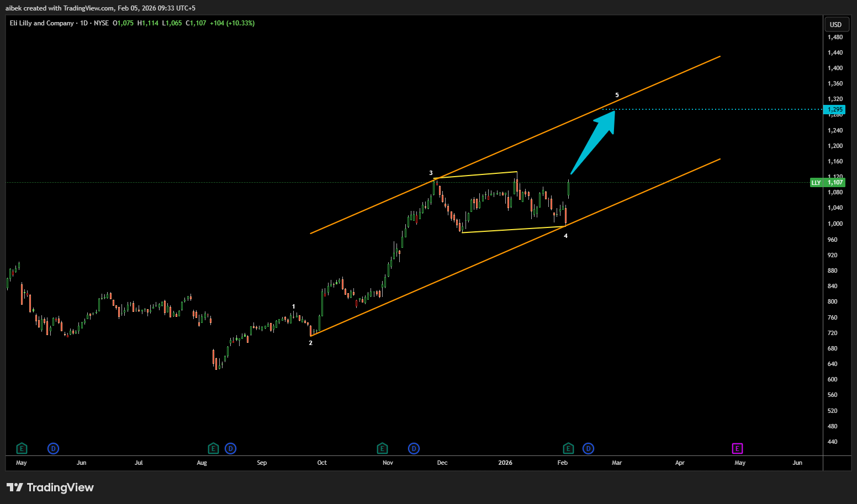Click the 1,440 price axis label

click(x=835, y=53)
